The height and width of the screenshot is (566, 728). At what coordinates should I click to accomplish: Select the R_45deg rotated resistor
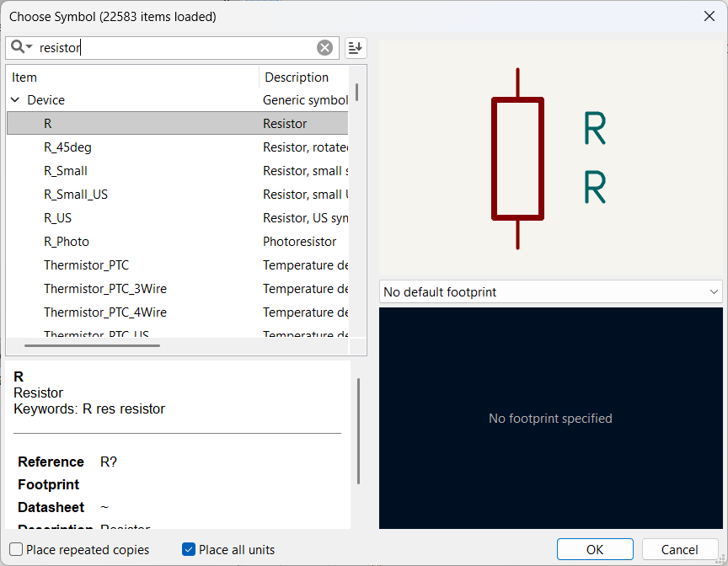(68, 147)
